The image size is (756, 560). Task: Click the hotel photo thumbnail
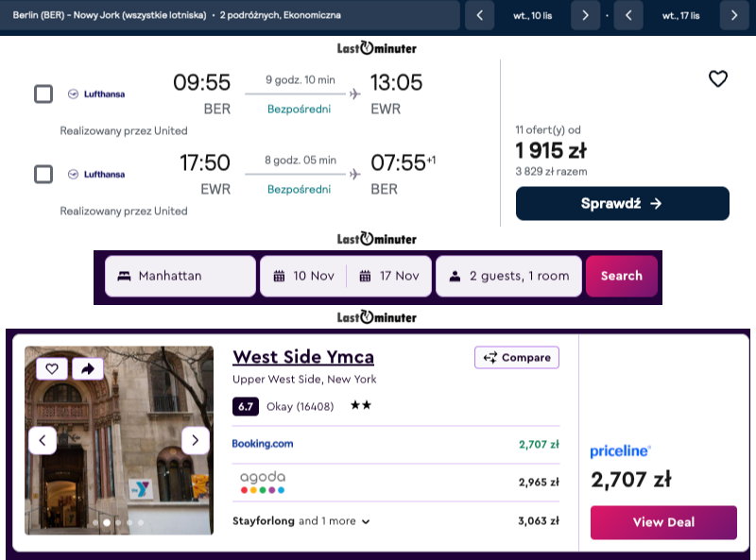(x=119, y=440)
